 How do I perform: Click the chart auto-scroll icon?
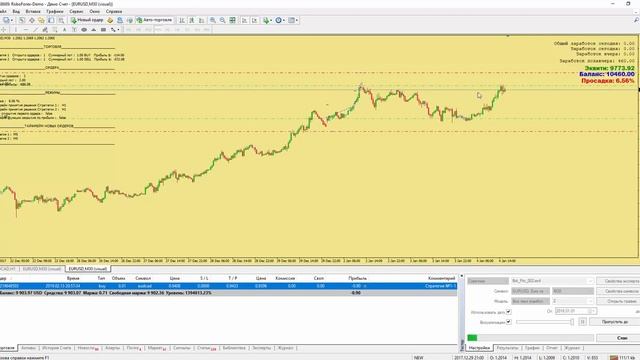[244, 20]
